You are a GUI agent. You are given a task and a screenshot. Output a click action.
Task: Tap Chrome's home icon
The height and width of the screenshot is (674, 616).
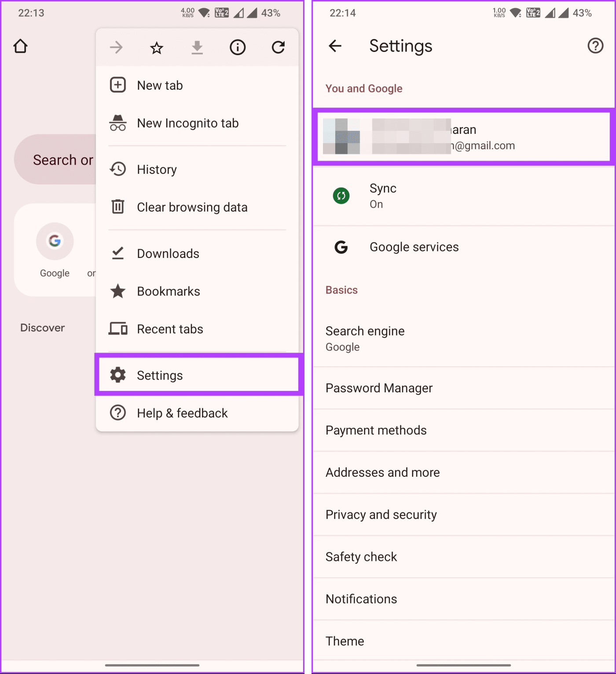point(20,46)
